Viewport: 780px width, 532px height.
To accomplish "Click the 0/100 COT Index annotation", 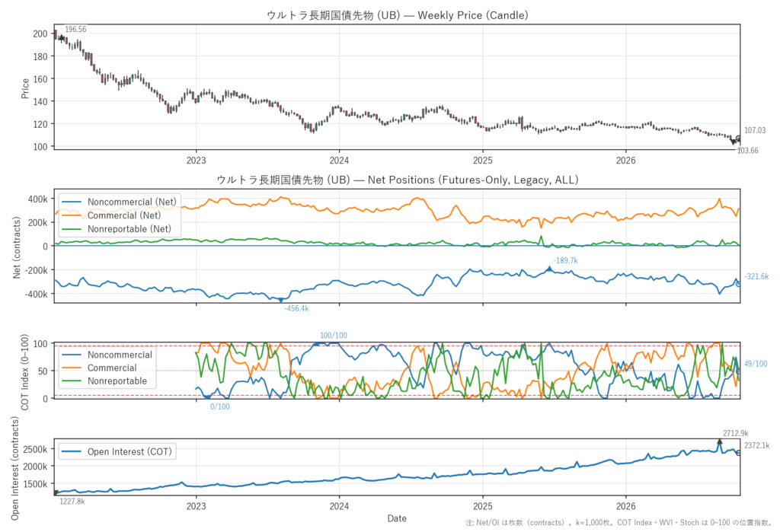I will tap(220, 406).
